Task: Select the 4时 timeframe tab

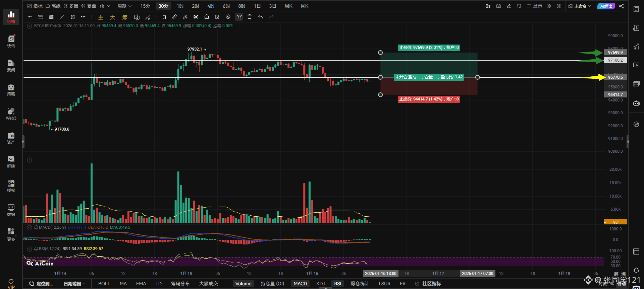Action: click(x=211, y=6)
